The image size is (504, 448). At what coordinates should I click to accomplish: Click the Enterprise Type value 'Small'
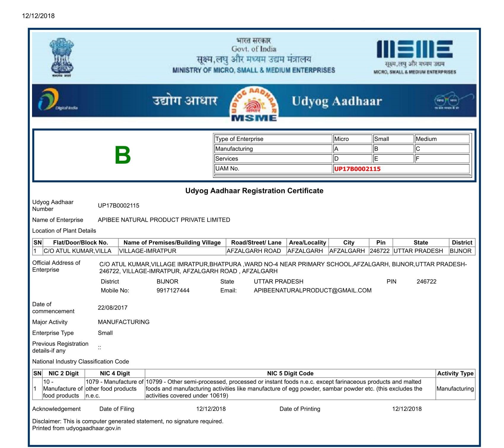(x=105, y=333)
